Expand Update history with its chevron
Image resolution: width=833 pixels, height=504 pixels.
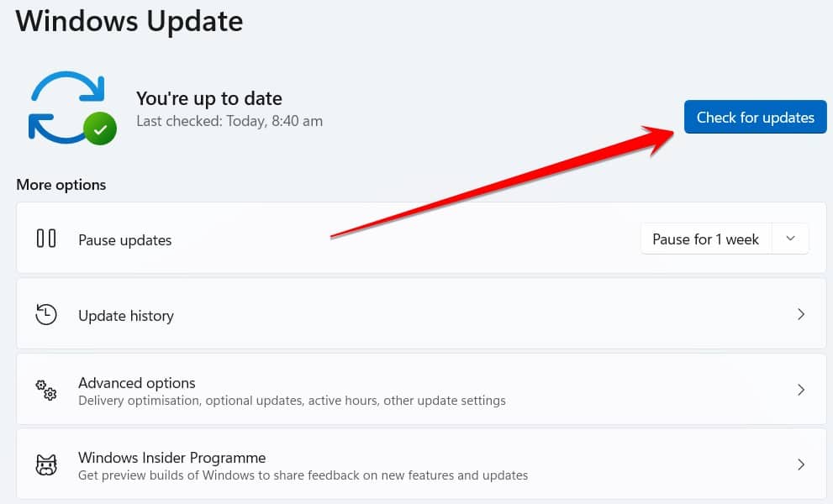pos(801,314)
